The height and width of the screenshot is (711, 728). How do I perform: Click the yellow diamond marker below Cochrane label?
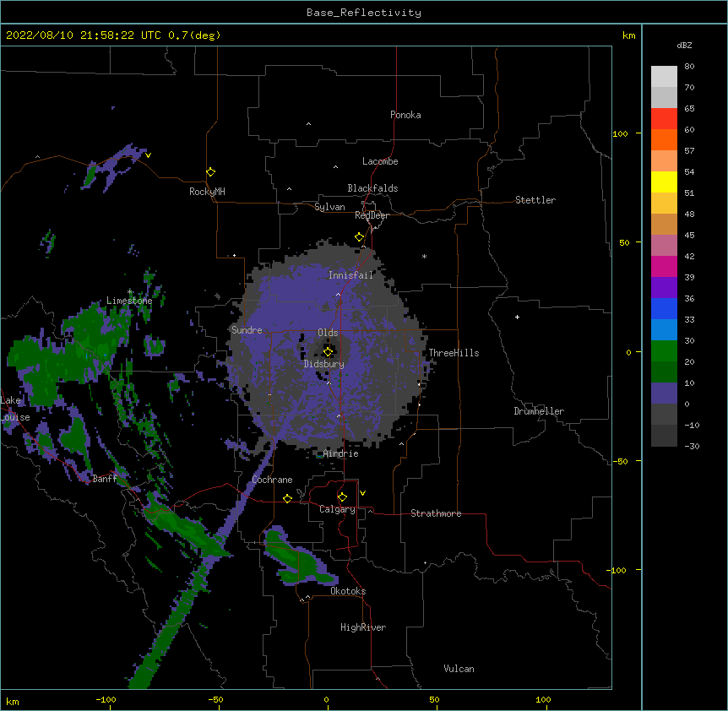coord(287,498)
